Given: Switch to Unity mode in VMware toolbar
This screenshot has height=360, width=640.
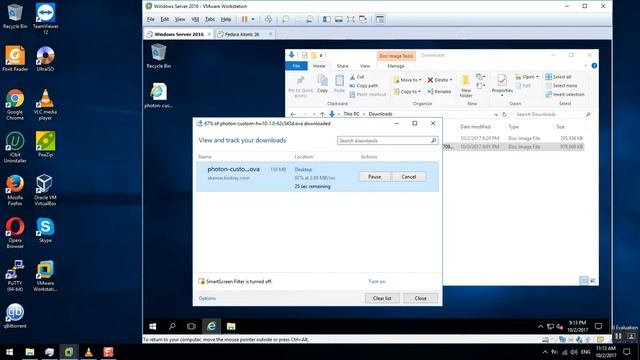Looking at the screenshot, I should pyautogui.click(x=363, y=19).
